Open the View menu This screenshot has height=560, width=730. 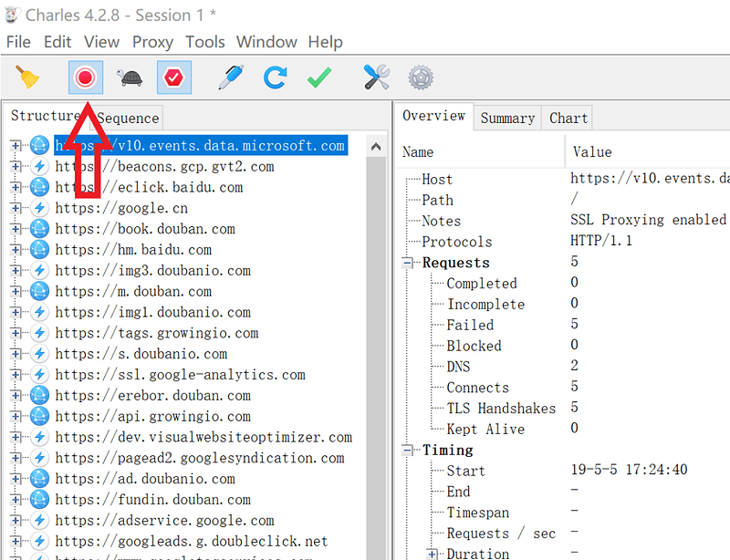[x=101, y=42]
